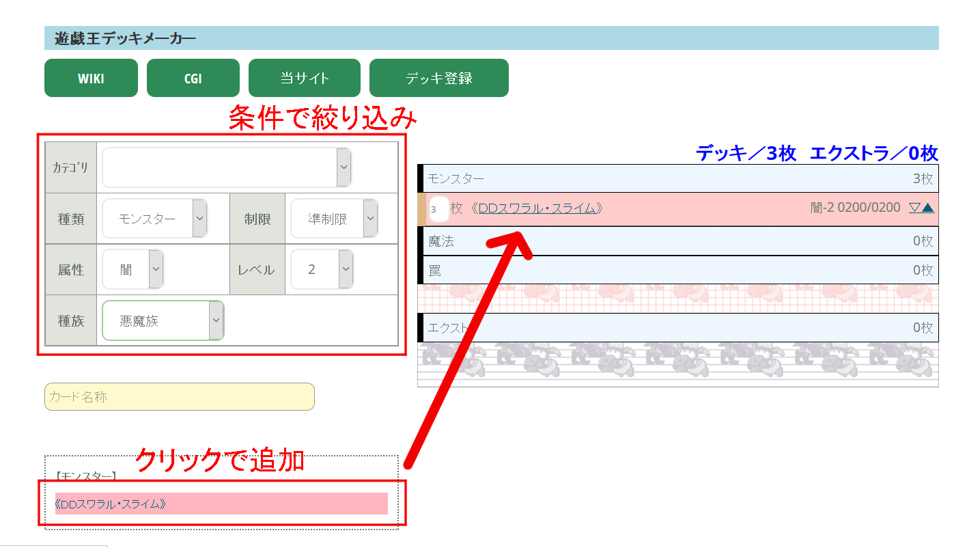This screenshot has height=548, width=980.
Task: Click the 闇-2 0200/0200 stats text
Action: (x=856, y=207)
